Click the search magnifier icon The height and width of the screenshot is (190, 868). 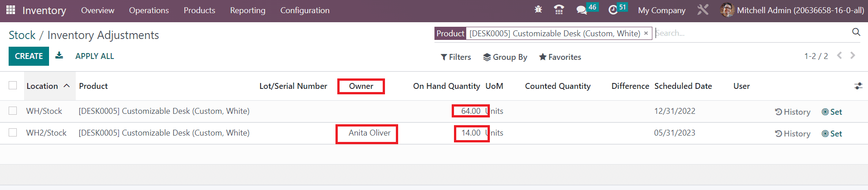coord(856,32)
